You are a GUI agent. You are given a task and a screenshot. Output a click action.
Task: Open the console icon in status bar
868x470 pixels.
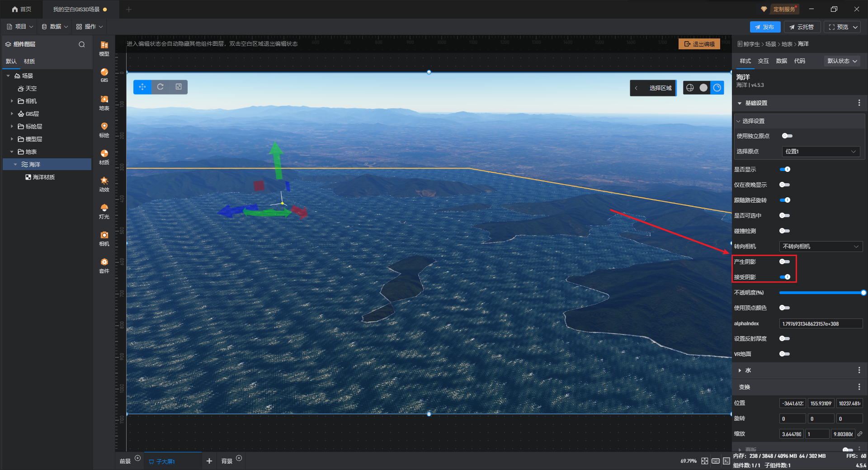tap(726, 461)
